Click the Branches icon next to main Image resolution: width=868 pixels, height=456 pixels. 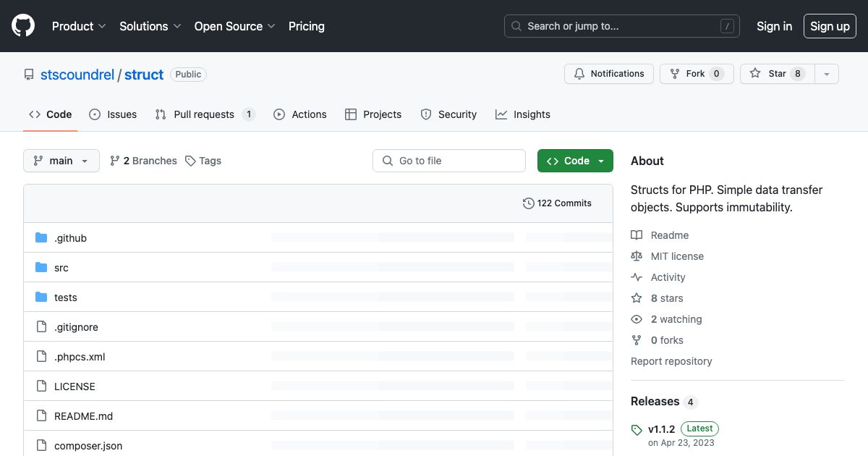115,160
